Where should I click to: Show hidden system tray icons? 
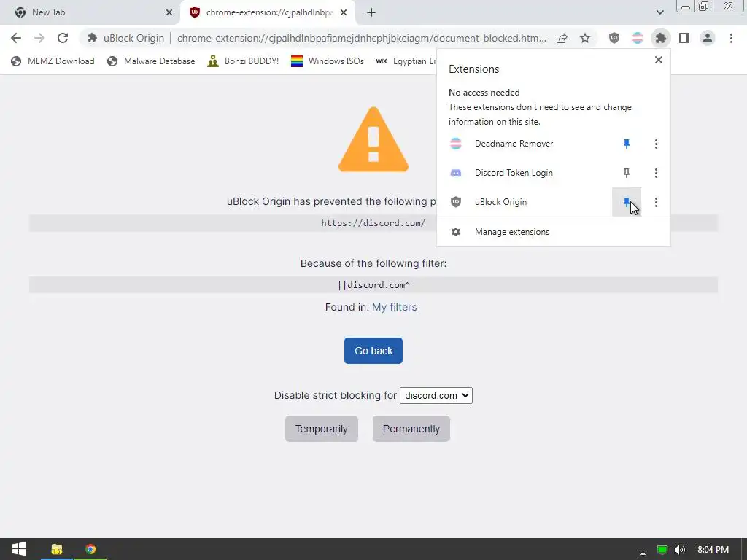click(x=643, y=553)
